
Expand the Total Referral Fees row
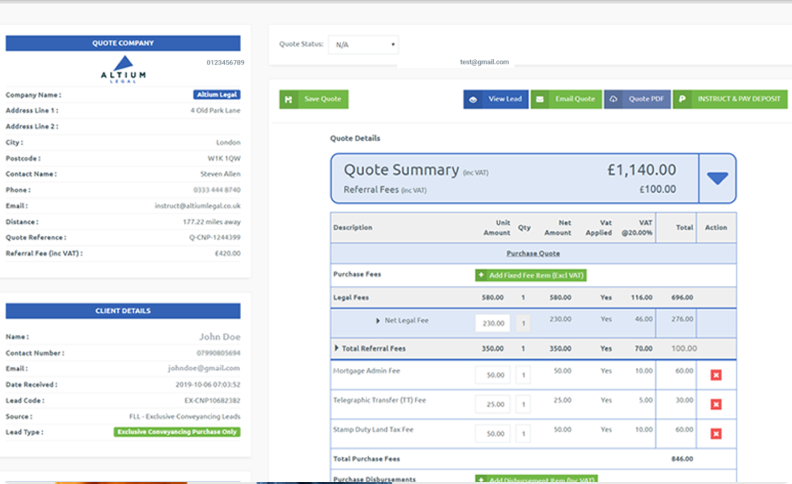click(336, 348)
